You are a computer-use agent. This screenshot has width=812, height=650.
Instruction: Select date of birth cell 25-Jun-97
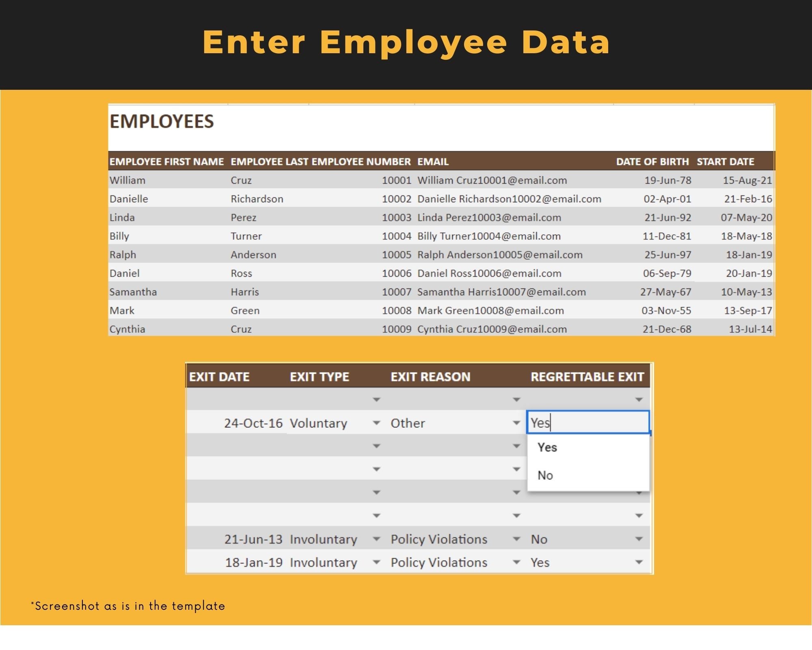(x=667, y=255)
